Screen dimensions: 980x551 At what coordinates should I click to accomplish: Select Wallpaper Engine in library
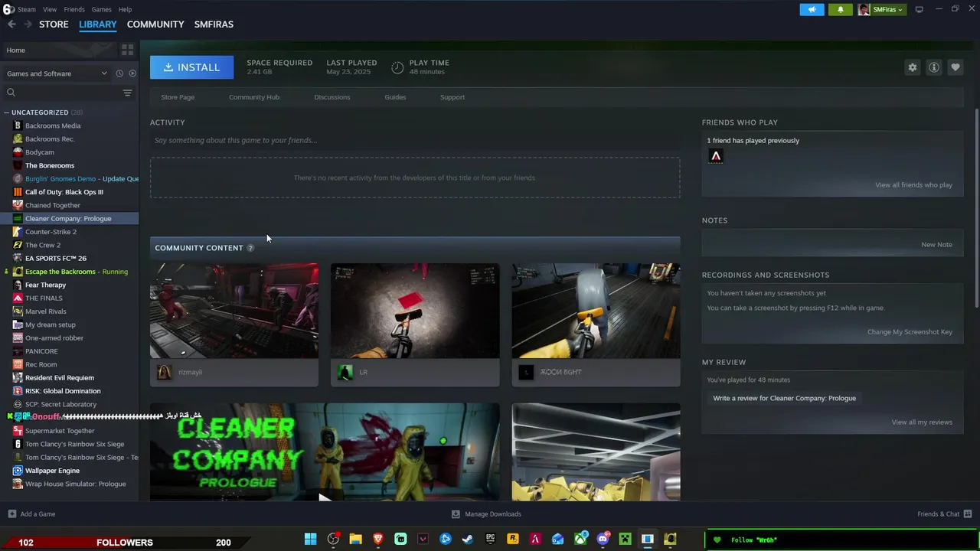[x=52, y=471]
